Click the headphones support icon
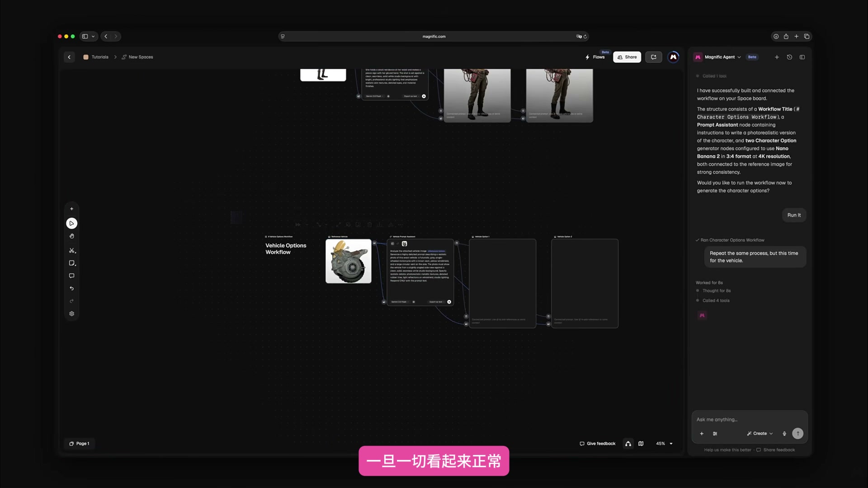868x488 pixels. (628, 444)
